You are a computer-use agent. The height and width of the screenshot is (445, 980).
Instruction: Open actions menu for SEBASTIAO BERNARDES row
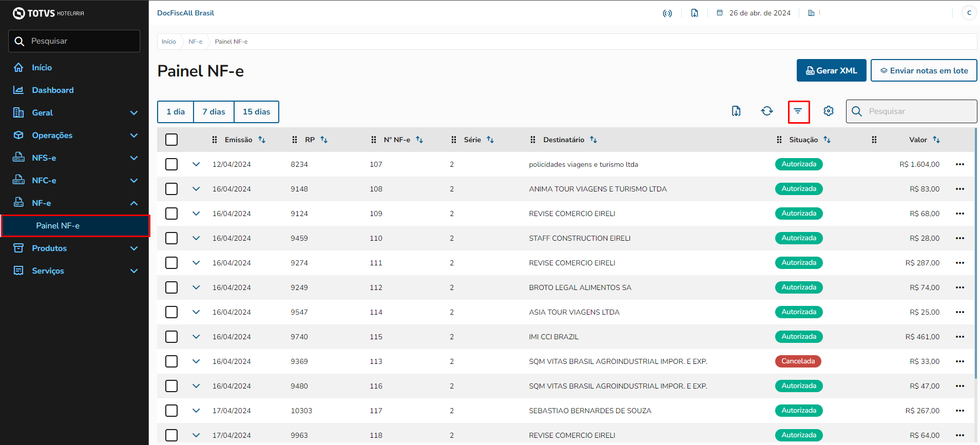(960, 411)
